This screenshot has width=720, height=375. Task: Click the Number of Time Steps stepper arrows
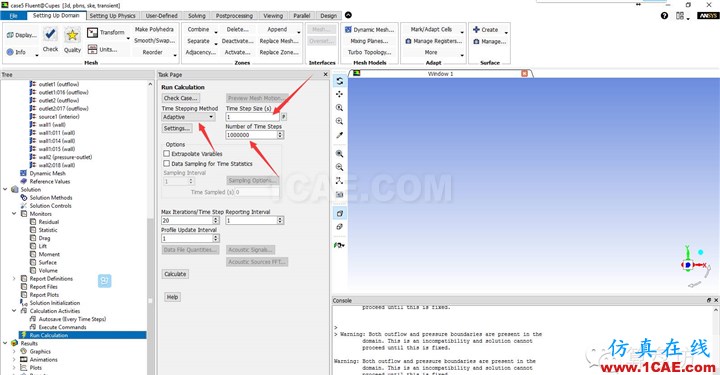coord(280,135)
